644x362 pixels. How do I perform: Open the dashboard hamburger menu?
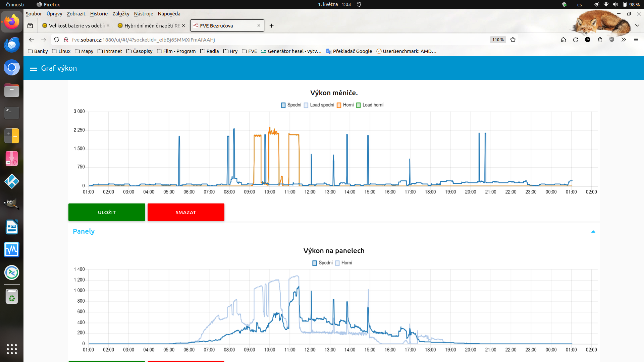point(33,69)
